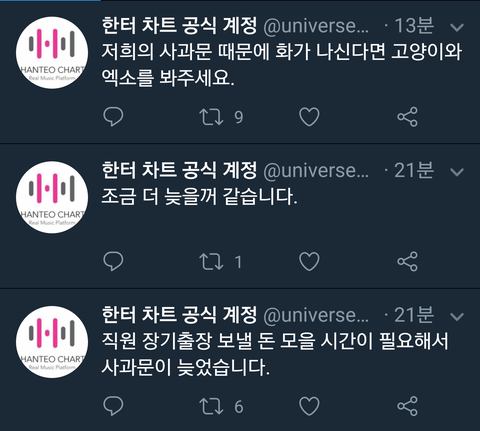This screenshot has height=431, width=480.
Task: Share the 직원 장기출장 tweet
Action: point(407,406)
